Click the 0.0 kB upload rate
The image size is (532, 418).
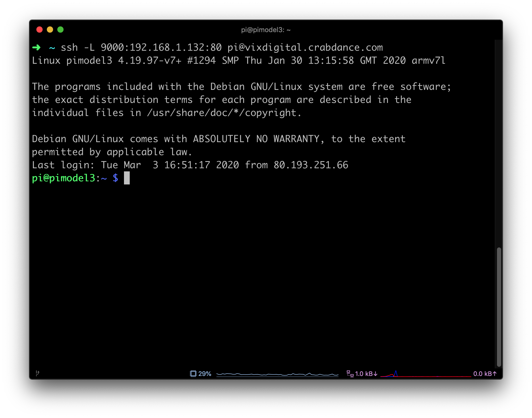coord(485,374)
